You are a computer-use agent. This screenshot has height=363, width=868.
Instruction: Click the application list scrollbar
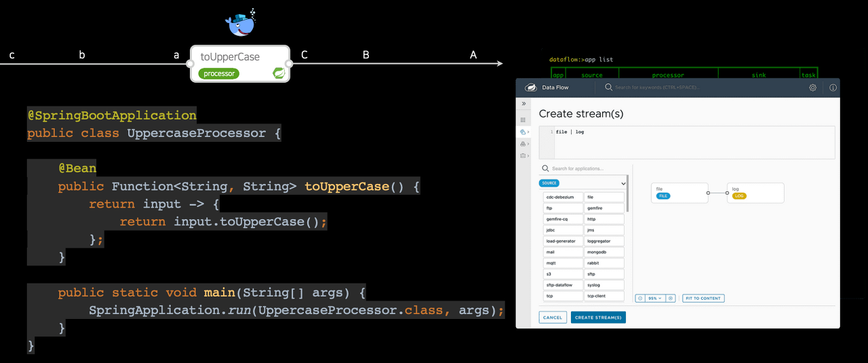point(627,194)
